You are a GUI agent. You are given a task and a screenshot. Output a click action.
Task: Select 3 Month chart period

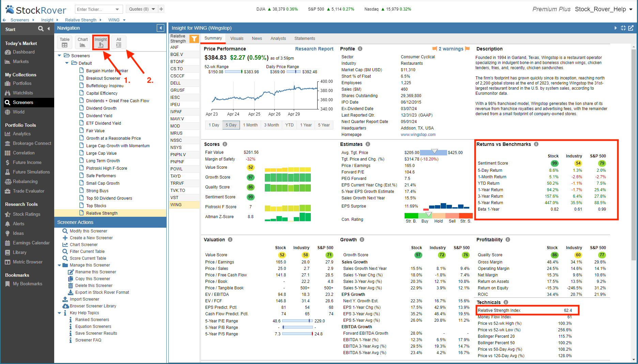pyautogui.click(x=271, y=125)
